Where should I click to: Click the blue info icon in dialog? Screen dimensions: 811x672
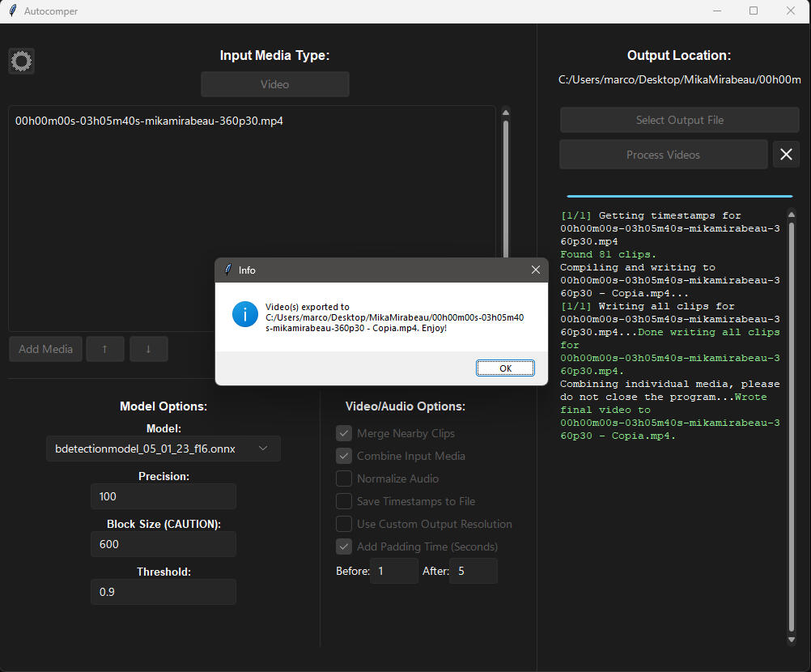[x=244, y=314]
